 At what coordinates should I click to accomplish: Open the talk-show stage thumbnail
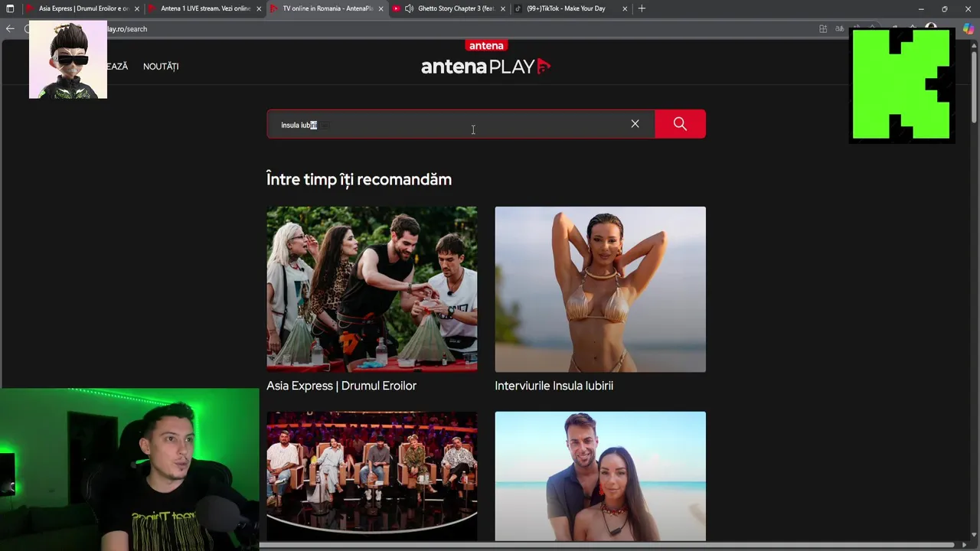(x=371, y=476)
